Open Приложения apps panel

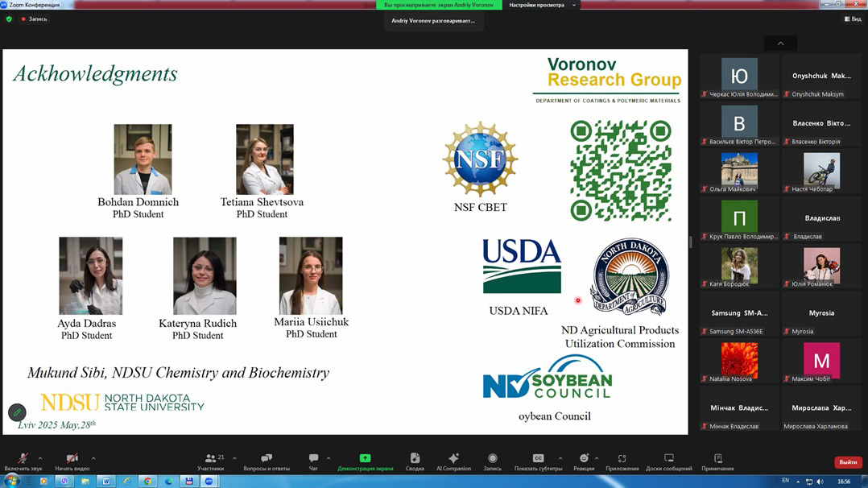pyautogui.click(x=622, y=460)
